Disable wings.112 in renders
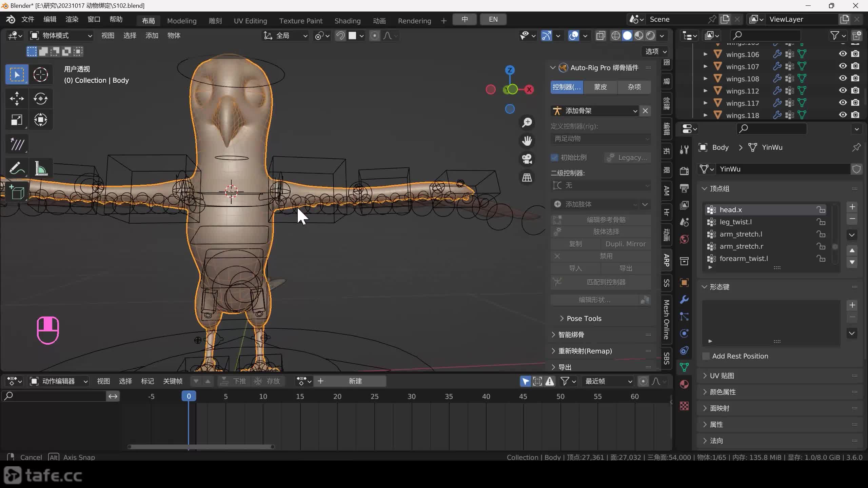868x488 pixels. click(x=855, y=90)
